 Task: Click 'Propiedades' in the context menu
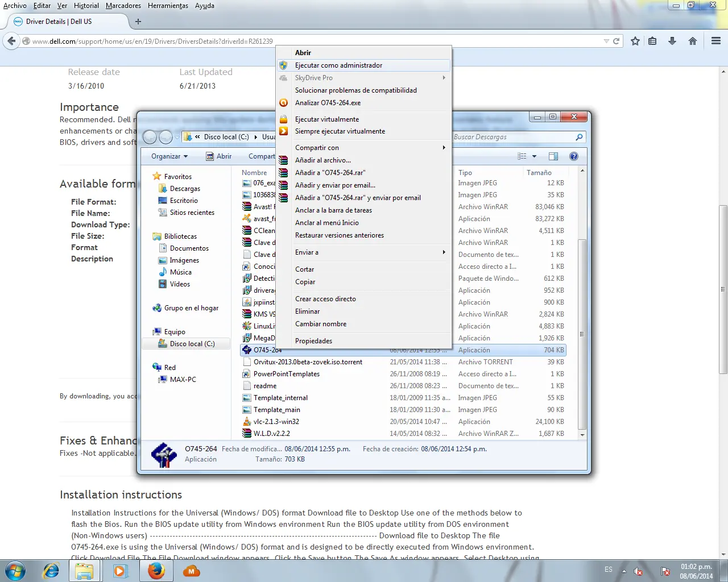[x=313, y=340]
